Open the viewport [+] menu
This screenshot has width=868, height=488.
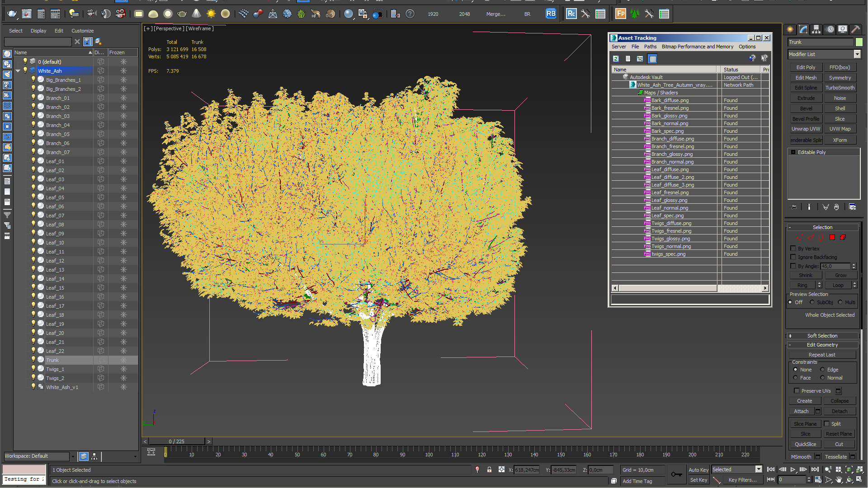[148, 28]
